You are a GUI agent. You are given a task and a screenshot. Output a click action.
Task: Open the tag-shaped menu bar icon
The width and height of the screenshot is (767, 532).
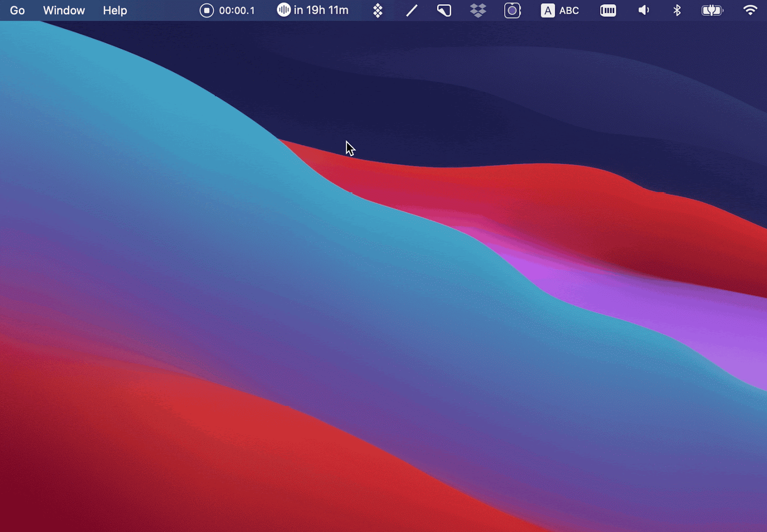(444, 11)
